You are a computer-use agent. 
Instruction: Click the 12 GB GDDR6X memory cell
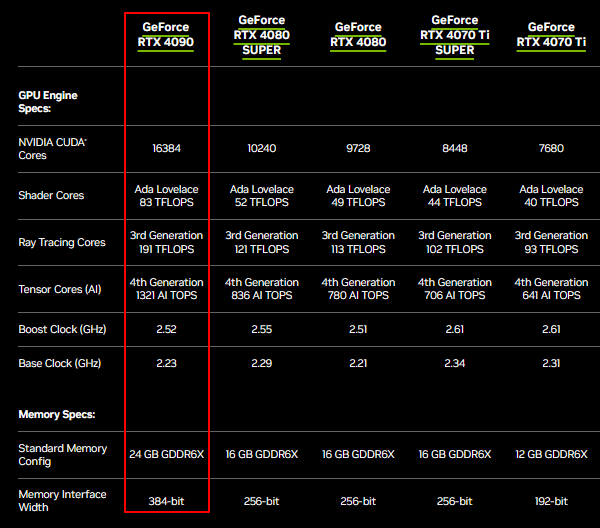coord(551,454)
